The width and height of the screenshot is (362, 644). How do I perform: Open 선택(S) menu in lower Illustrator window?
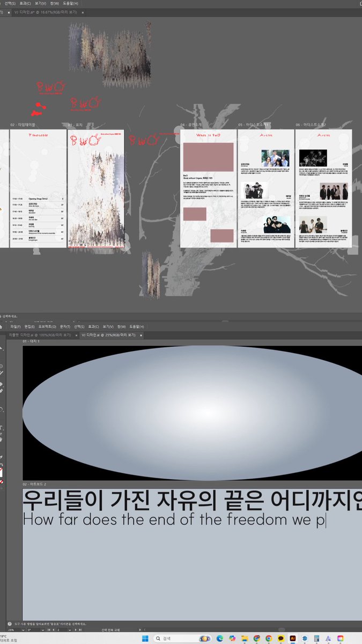point(79,326)
